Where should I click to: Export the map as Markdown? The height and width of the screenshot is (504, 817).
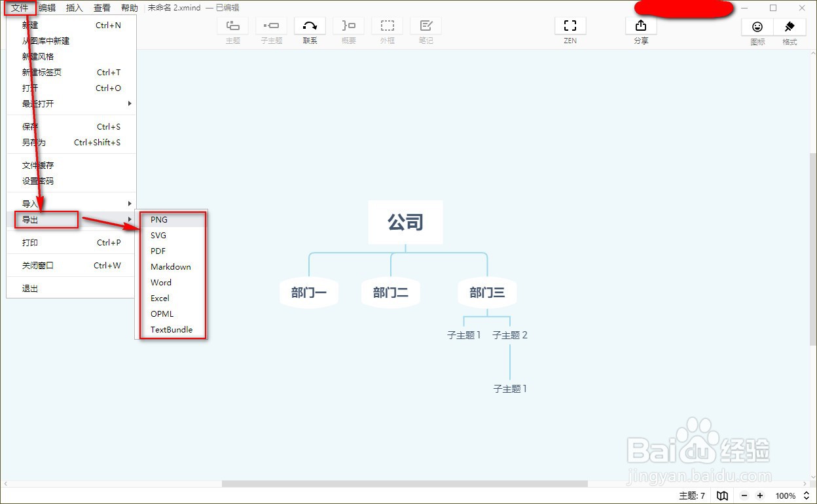tap(170, 266)
